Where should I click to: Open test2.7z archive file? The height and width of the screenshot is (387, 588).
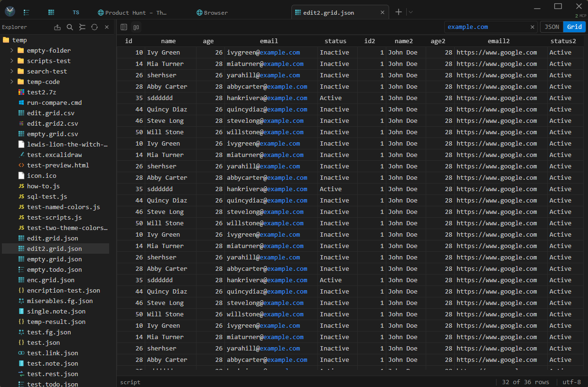point(56,92)
